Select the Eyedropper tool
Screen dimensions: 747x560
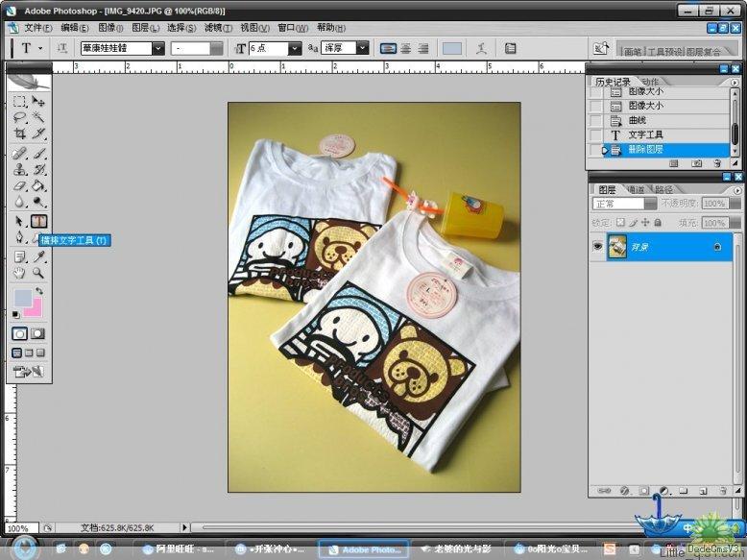(38, 256)
